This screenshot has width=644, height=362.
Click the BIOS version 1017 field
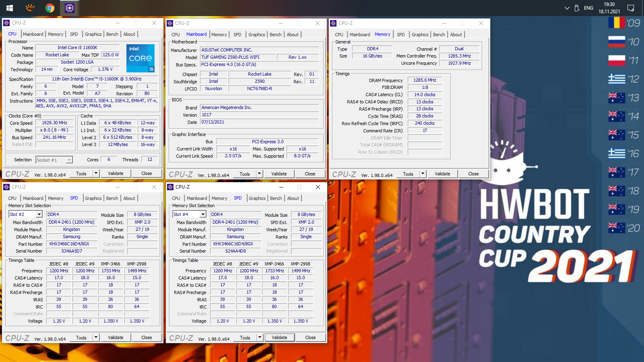260,115
